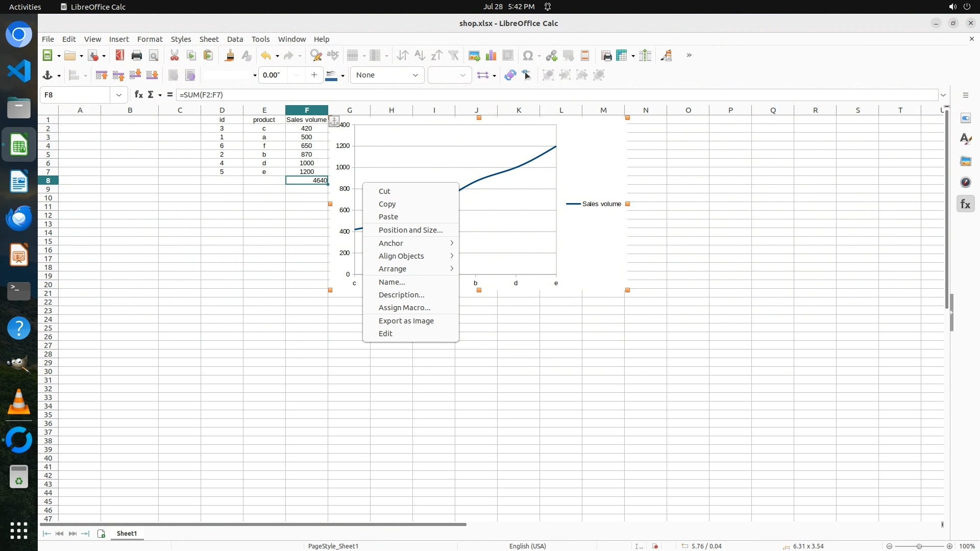Open the anchor type dropdown arrow
This screenshot has height=551, width=980.
pos(59,76)
